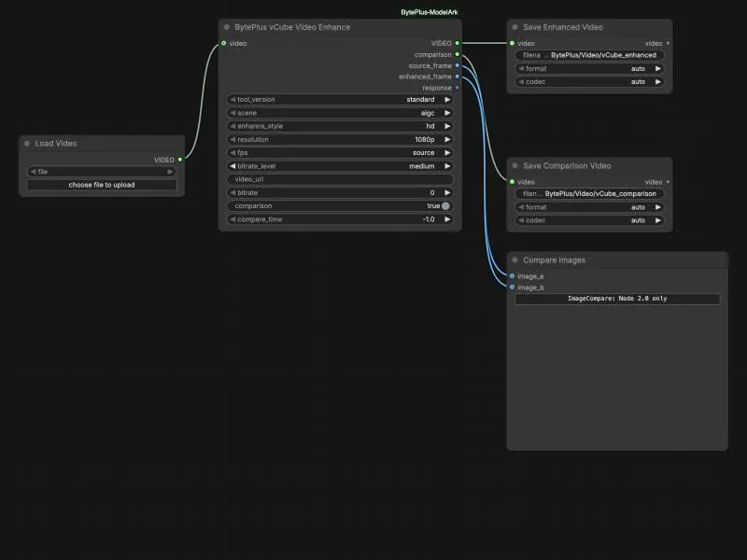Advance enhance_style with right arrow
Viewport: 747px width, 560px height.
click(447, 126)
